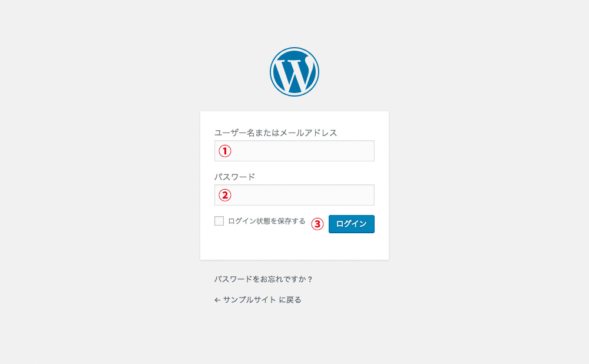
Task: Open パスワードをお忘れですか？ link
Action: 264,280
